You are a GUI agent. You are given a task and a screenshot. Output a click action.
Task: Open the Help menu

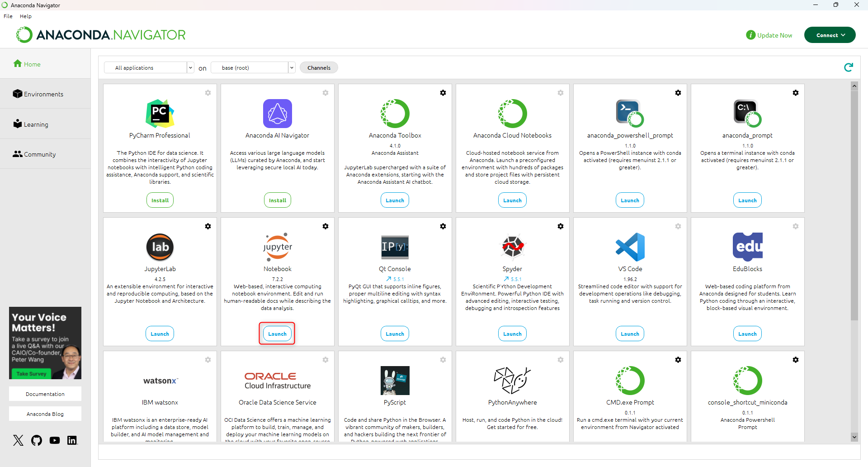coord(26,16)
